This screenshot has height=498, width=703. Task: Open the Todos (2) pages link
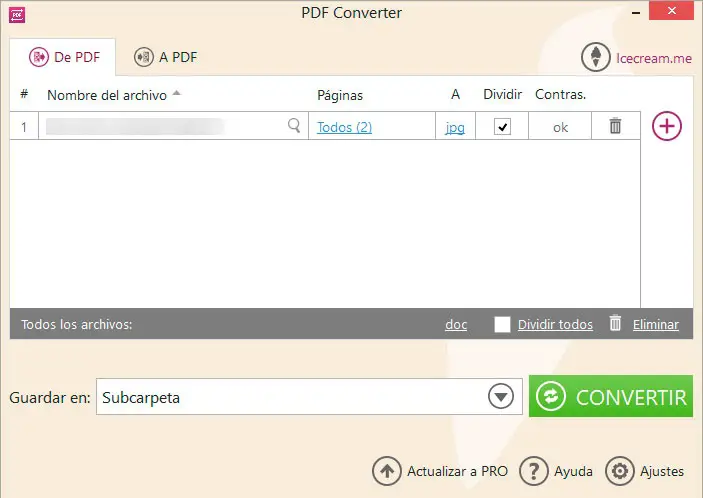[344, 127]
